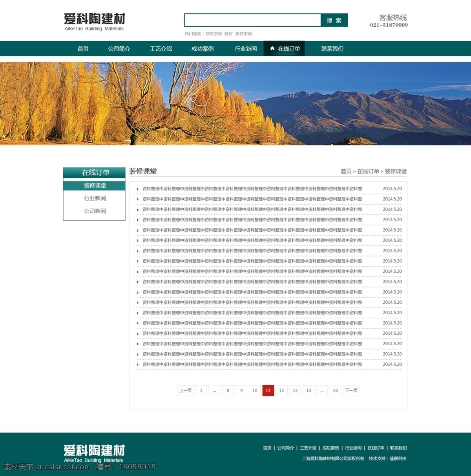Go to the previous page with 上一页
The image size is (471, 476).
185,390
